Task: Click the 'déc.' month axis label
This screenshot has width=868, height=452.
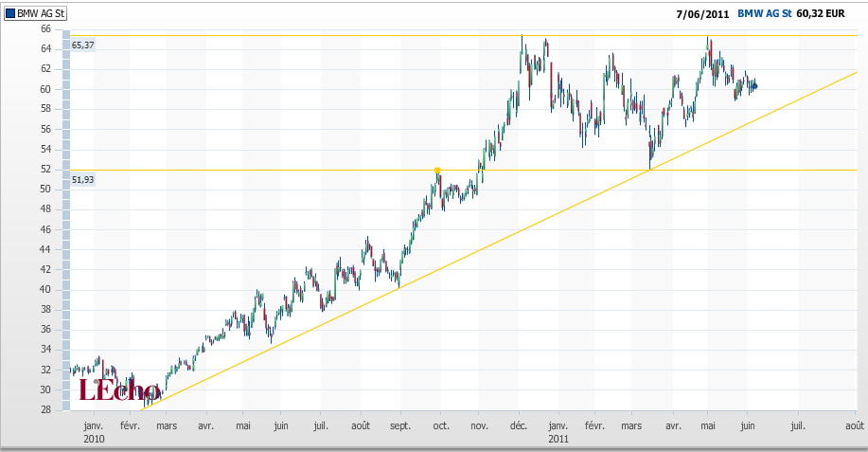Action: click(x=519, y=426)
